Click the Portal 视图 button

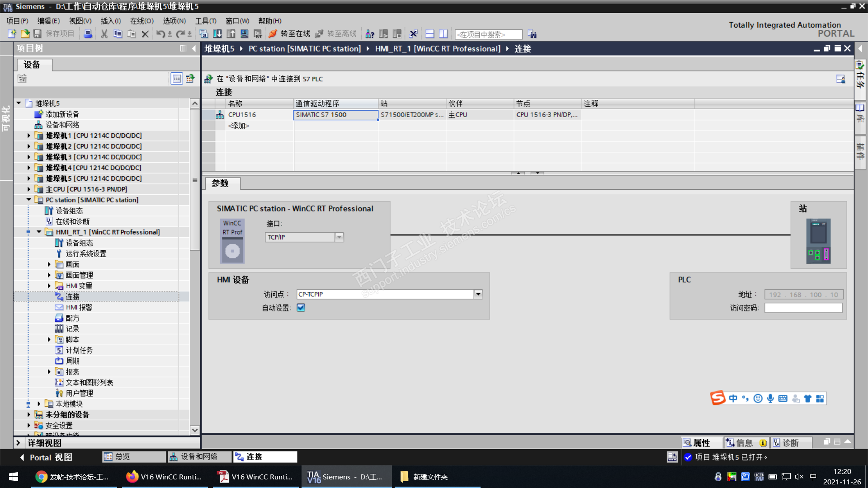(x=46, y=457)
